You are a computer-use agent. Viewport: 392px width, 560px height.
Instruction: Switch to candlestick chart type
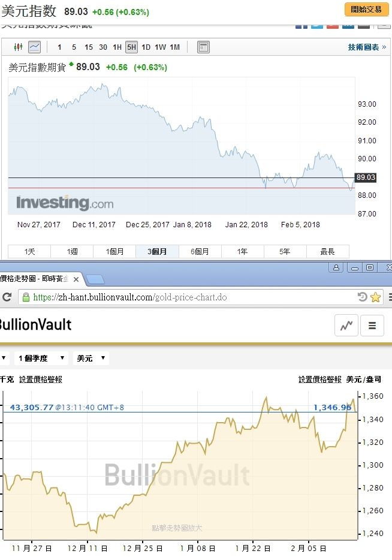tap(17, 47)
